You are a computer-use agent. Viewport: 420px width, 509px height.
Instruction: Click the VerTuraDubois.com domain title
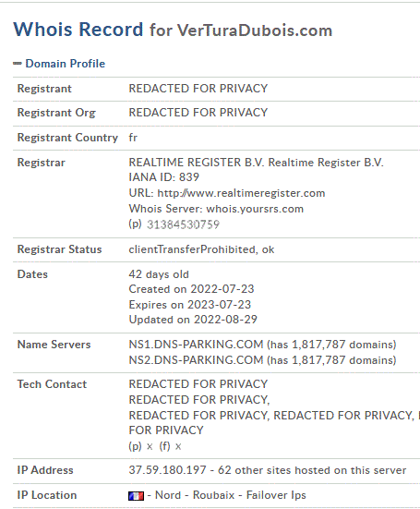pos(255,30)
